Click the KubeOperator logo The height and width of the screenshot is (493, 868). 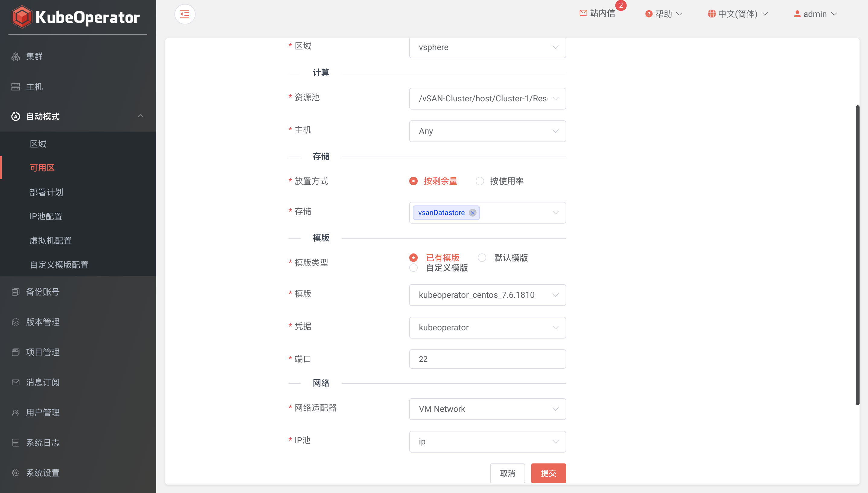point(75,17)
